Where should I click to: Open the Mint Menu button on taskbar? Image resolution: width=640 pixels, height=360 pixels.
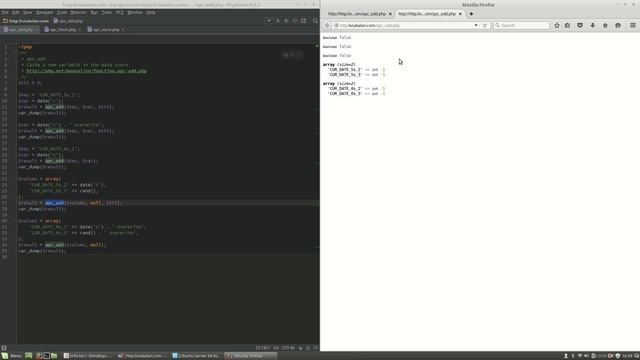click(x=11, y=356)
